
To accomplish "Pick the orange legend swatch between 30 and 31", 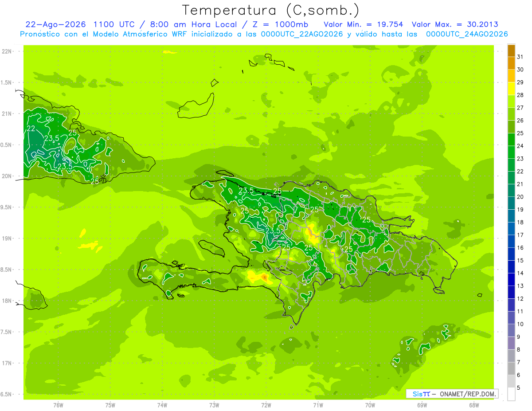I will 511,63.
